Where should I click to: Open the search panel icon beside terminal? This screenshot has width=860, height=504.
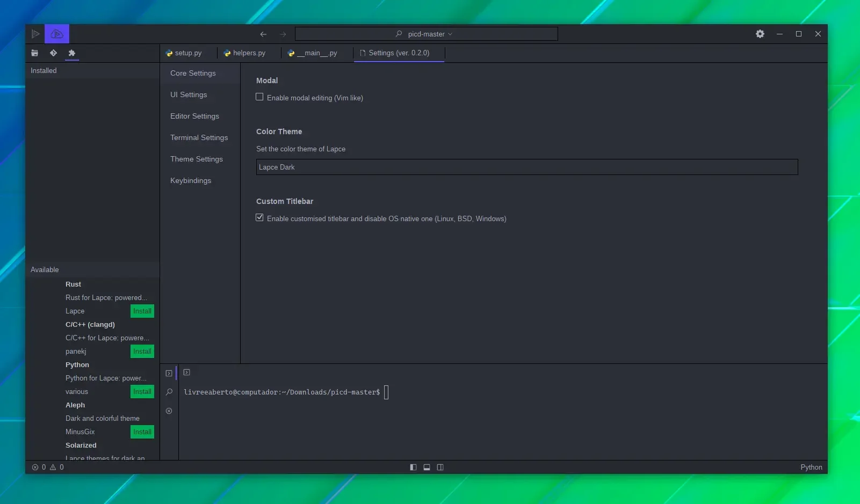click(169, 392)
